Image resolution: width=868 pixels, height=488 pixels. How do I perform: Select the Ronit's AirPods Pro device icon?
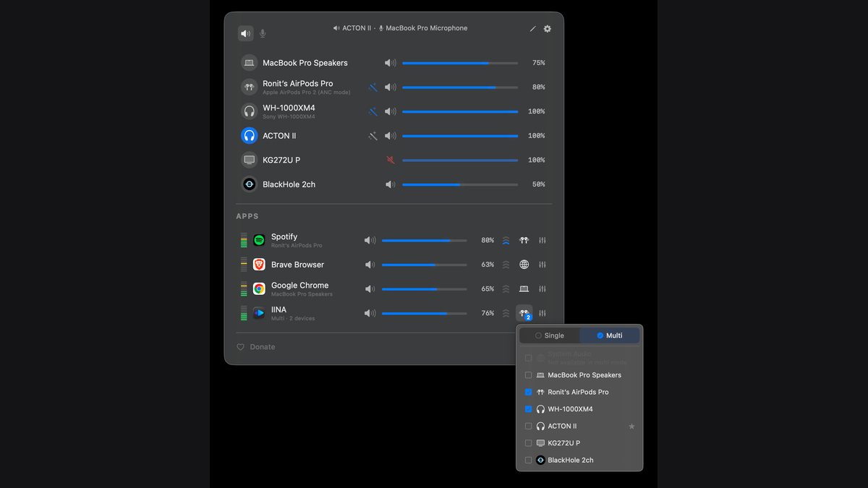(250, 87)
